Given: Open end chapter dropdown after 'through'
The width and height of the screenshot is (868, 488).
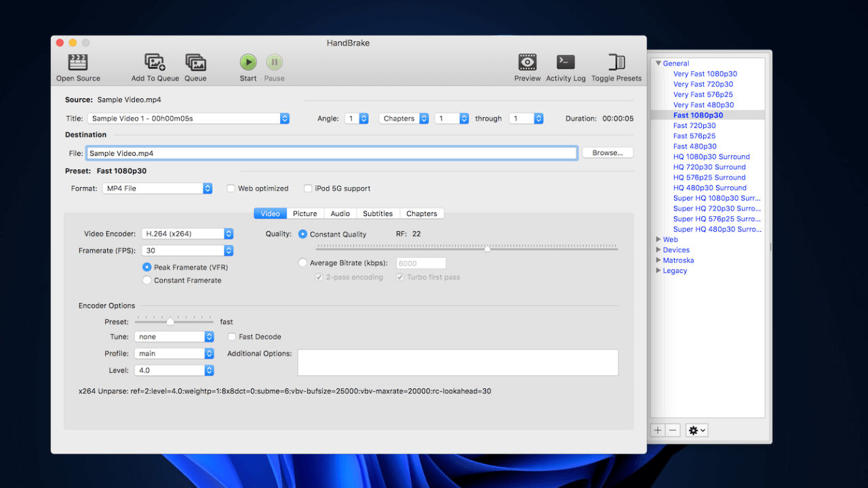Looking at the screenshot, I should tap(526, 119).
